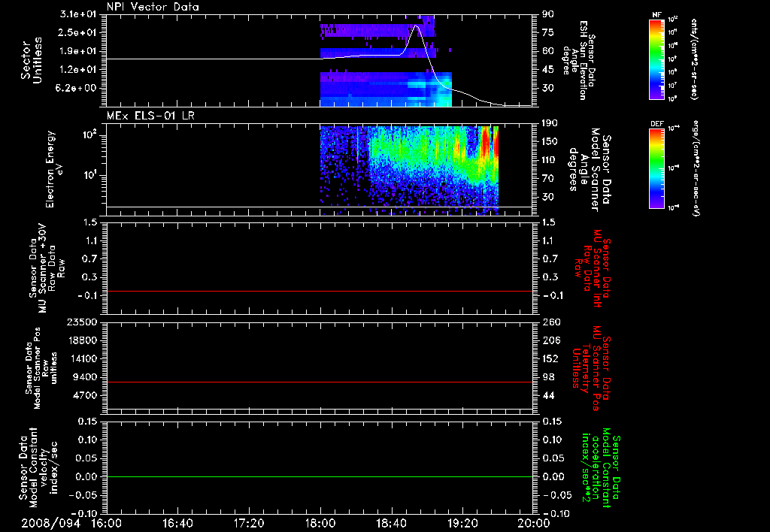Click the peak of the white sun elevation curve
This screenshot has width=770, height=532.
417,26
